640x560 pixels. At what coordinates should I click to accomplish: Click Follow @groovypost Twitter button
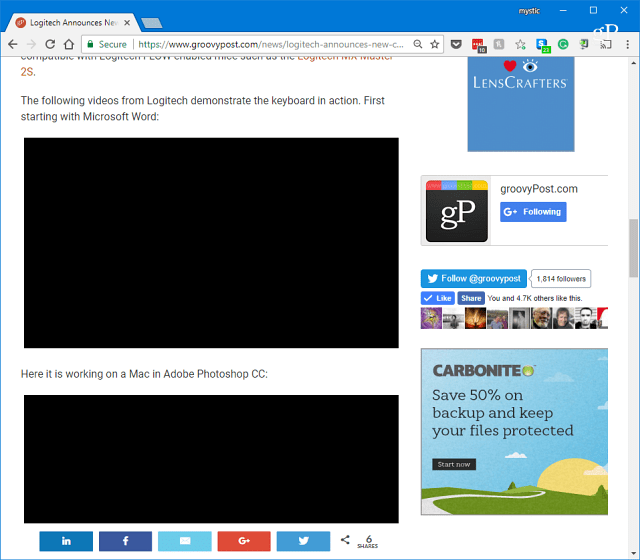[474, 279]
